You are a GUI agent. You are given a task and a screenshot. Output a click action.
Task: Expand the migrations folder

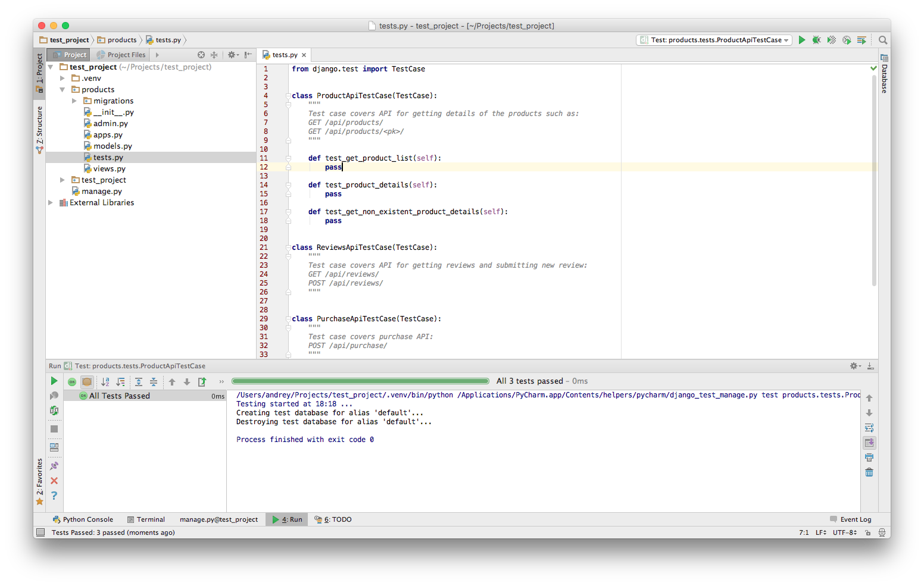pyautogui.click(x=74, y=101)
